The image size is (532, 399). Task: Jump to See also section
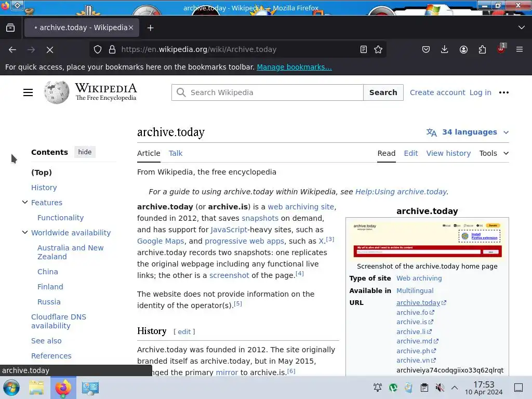click(46, 341)
